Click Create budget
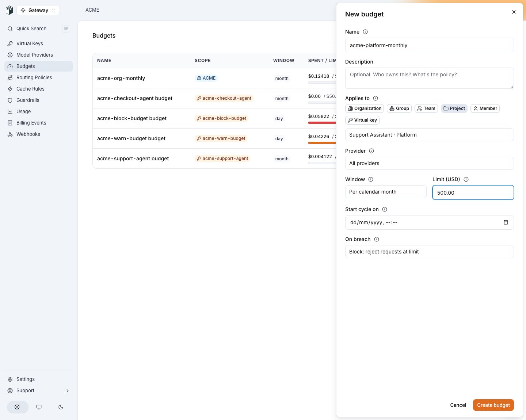 click(493, 405)
